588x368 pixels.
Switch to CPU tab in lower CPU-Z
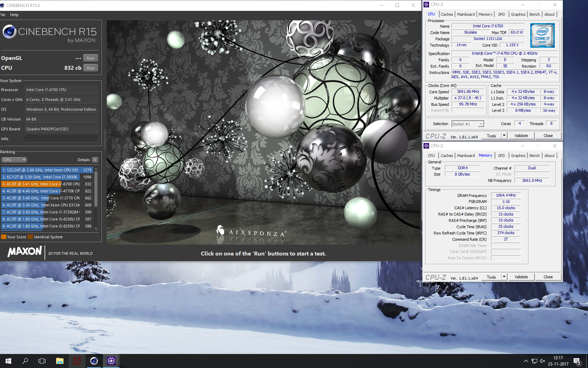431,156
